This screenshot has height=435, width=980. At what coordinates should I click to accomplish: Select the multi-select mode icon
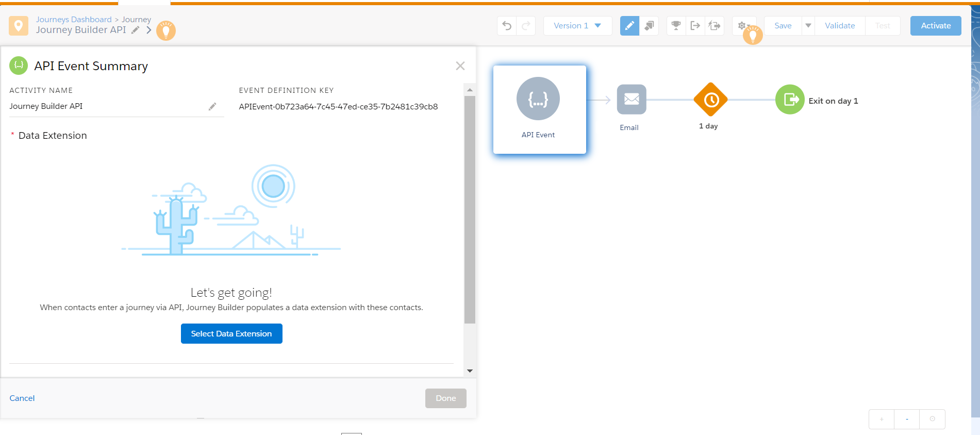coord(649,26)
